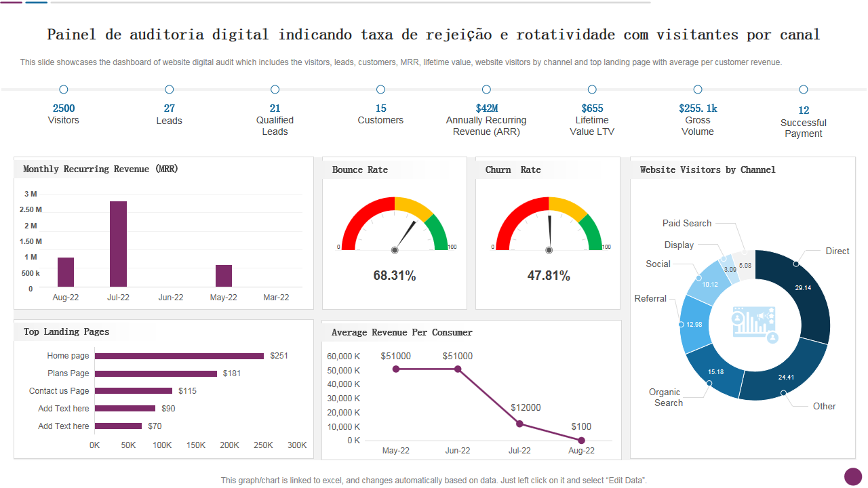Click the Top Landing Pages heading
This screenshot has height=488, width=868.
66,331
